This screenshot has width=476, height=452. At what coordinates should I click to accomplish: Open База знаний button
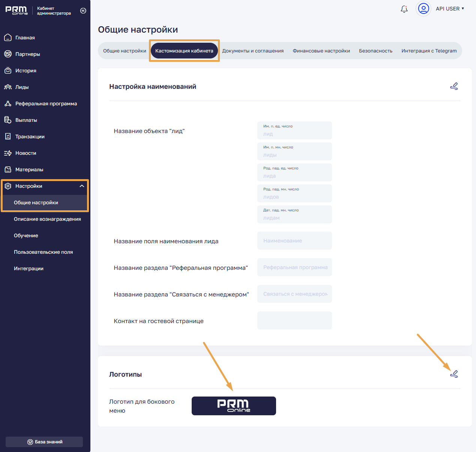44,442
